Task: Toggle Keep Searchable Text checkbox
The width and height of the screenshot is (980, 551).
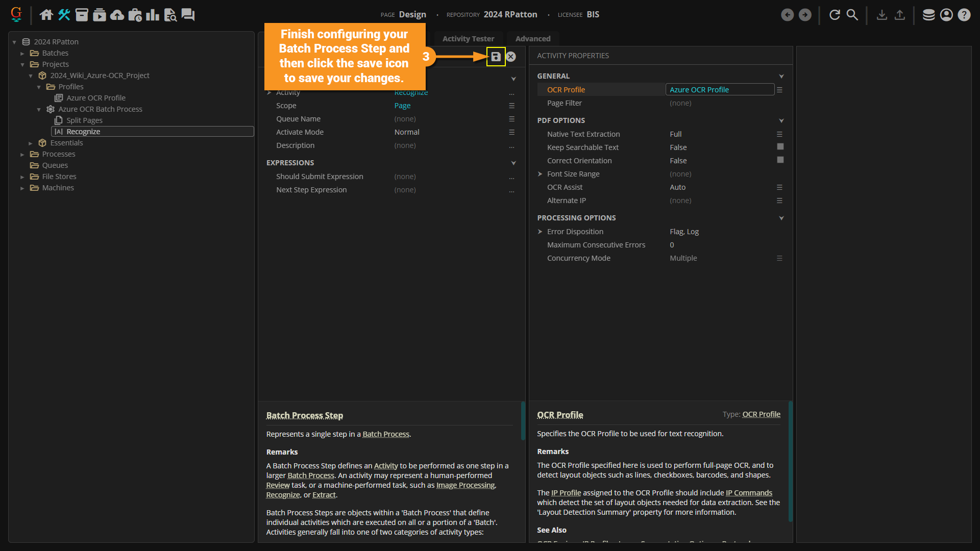Action: point(780,147)
